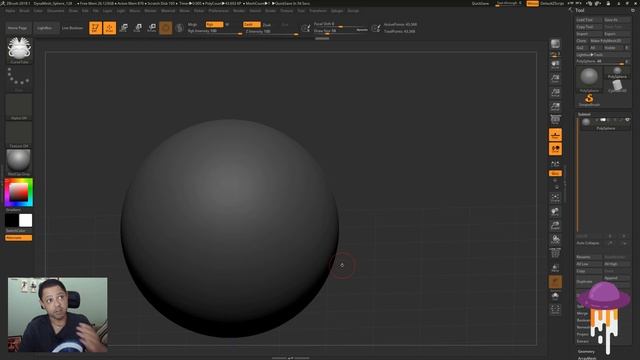The width and height of the screenshot is (640, 360).
Task: Click the QuickSave button
Action: tap(480, 3)
